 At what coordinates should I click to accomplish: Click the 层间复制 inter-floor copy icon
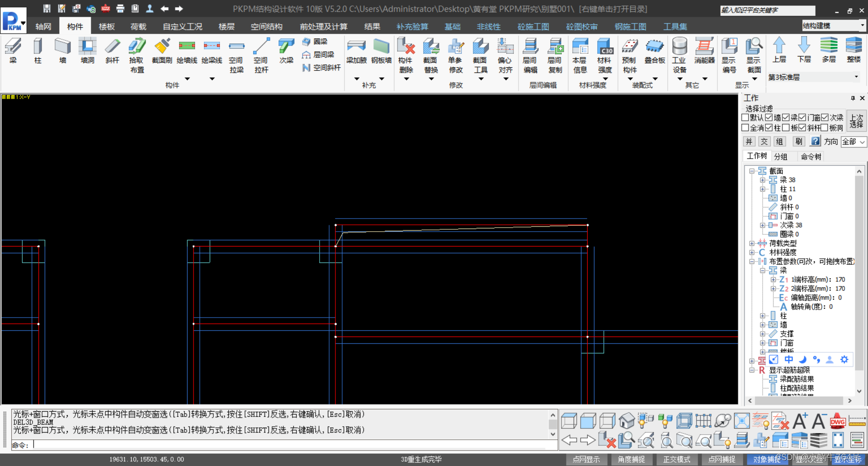(x=555, y=55)
